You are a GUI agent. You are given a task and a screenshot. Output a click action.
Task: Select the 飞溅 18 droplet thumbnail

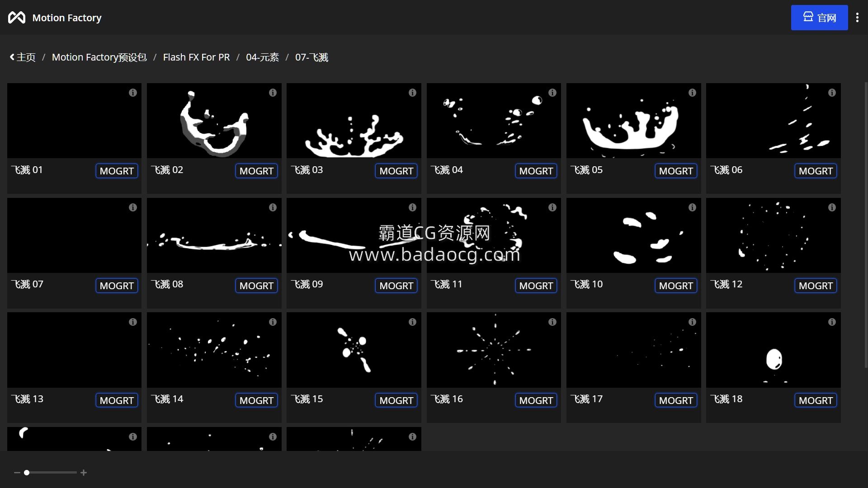[774, 350]
